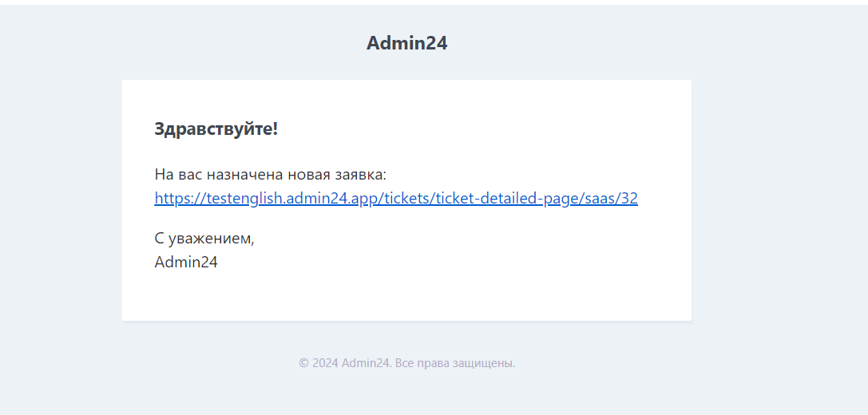Click the 'С уважением,' closing line
The height and width of the screenshot is (415, 868).
pyautogui.click(x=204, y=239)
